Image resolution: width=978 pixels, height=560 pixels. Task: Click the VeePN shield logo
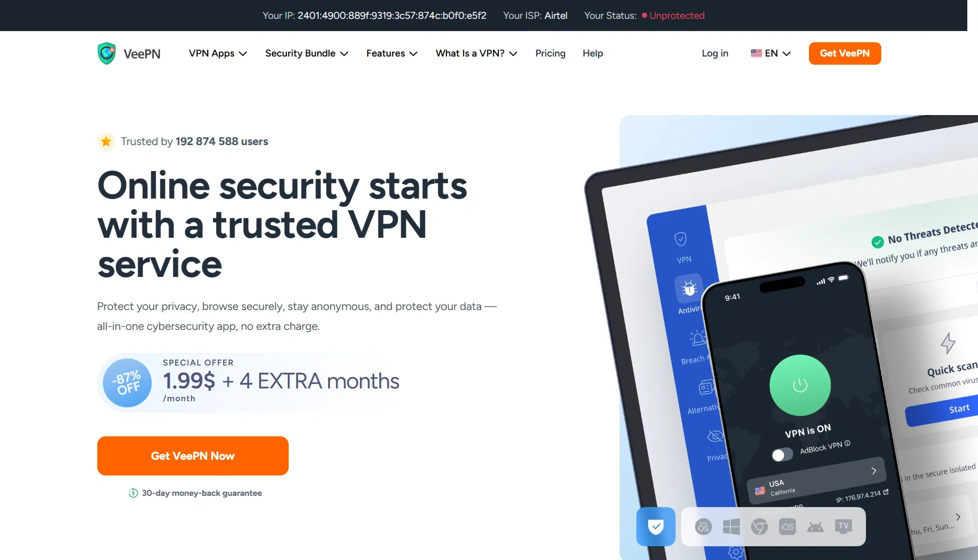pos(107,53)
